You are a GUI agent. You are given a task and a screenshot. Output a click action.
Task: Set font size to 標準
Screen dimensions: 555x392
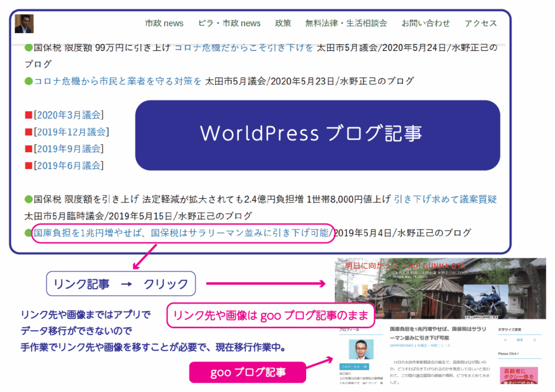[x=520, y=340]
